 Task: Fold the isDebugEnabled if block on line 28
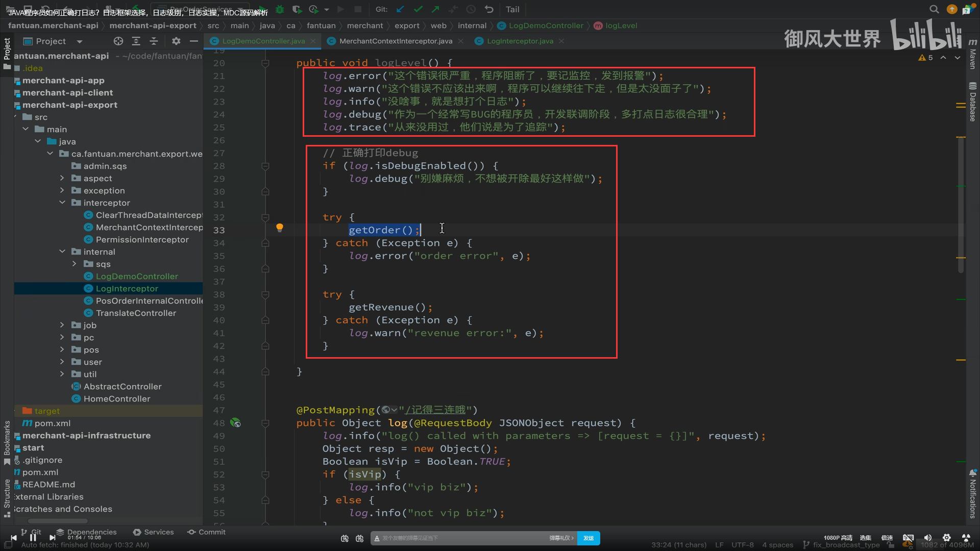(265, 166)
